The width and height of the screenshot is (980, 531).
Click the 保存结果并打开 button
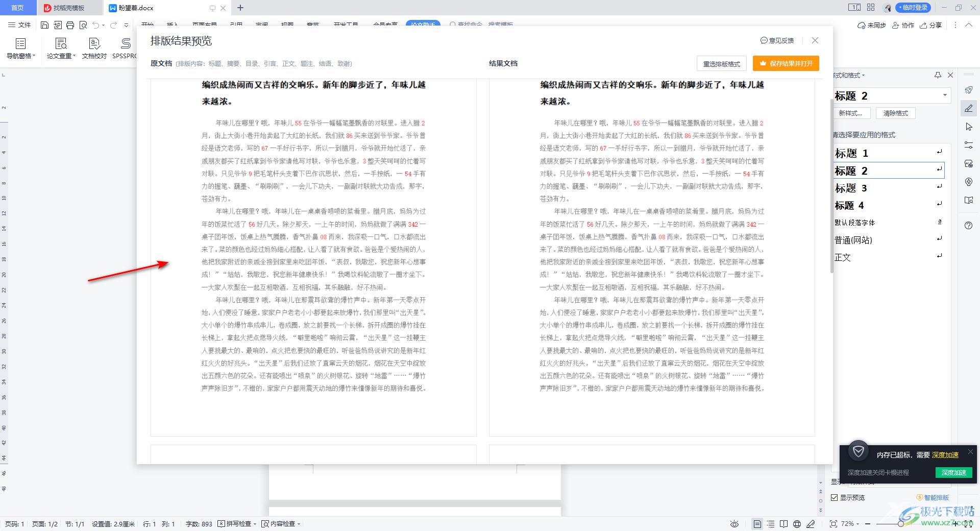tap(786, 63)
